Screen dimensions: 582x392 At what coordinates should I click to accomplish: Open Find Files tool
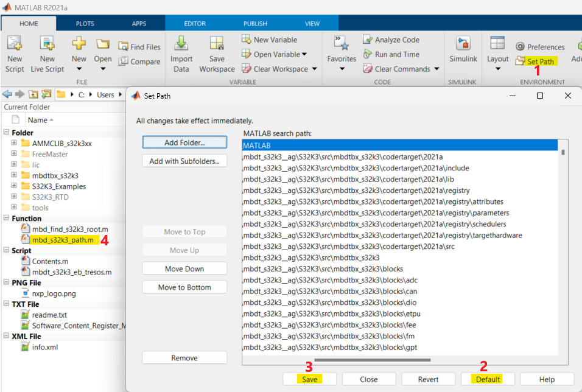coord(139,47)
